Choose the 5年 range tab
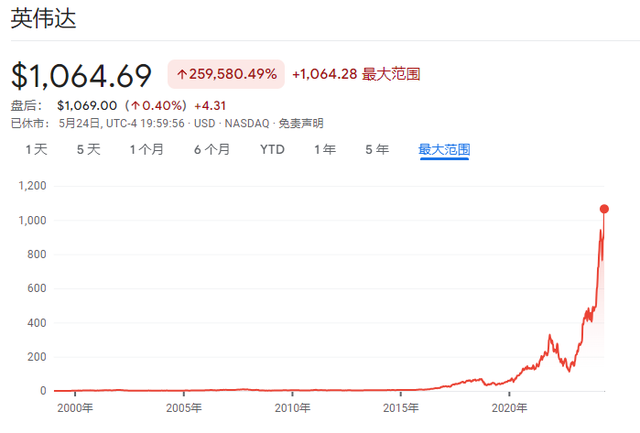Screen dimensions: 640x433 pos(377,150)
